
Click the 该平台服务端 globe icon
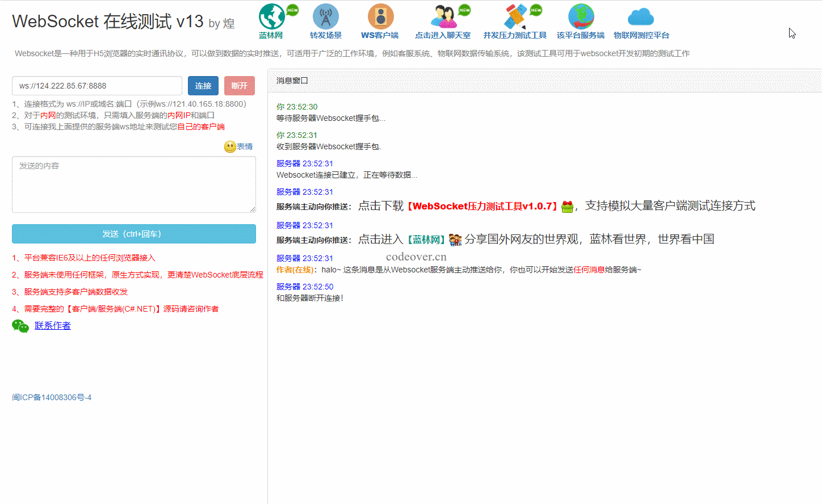(x=581, y=16)
